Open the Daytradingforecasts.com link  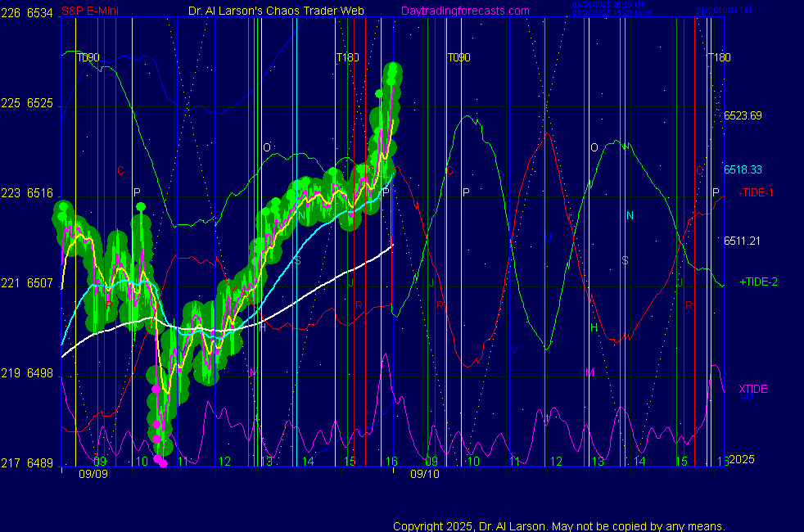click(x=464, y=11)
